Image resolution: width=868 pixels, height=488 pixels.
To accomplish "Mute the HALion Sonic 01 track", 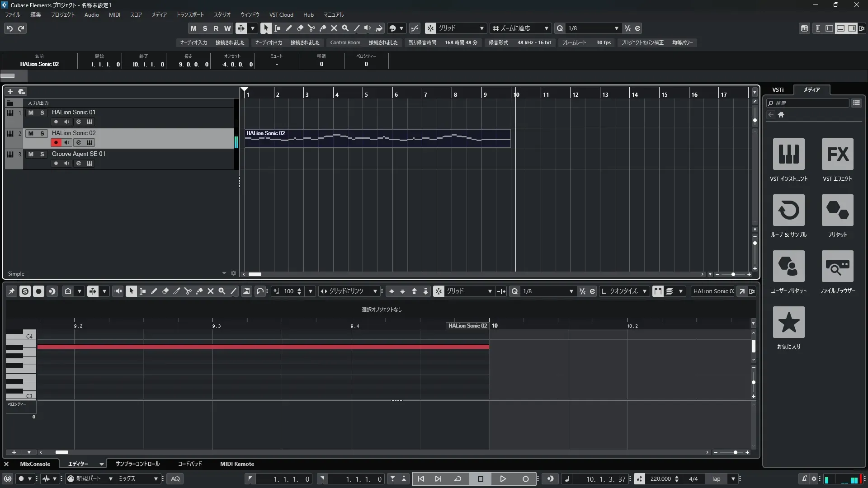I will click(x=31, y=113).
